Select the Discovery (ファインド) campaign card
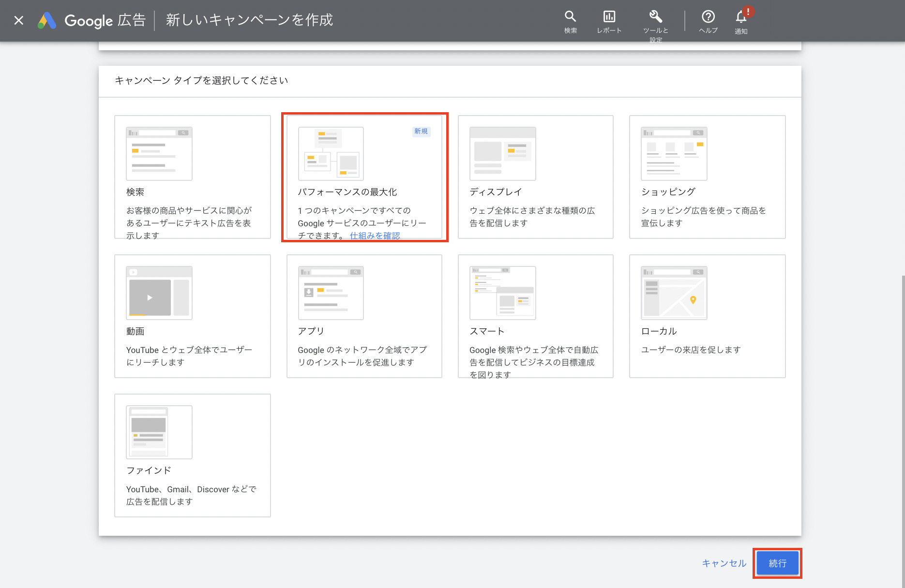 [192, 456]
